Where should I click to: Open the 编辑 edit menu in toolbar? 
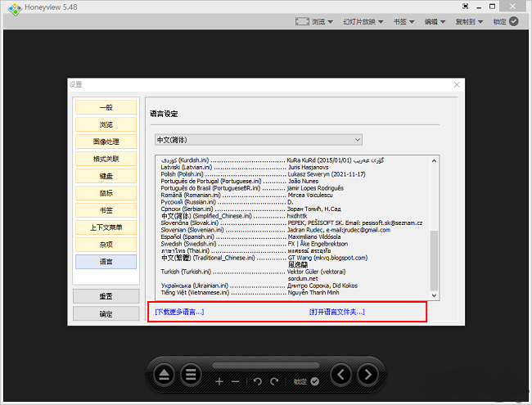435,22
